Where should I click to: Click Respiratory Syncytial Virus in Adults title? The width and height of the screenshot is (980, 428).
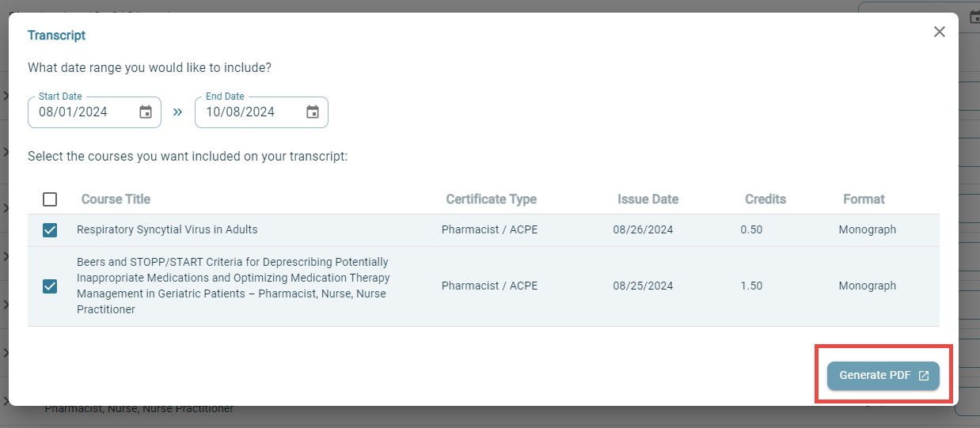tap(167, 230)
